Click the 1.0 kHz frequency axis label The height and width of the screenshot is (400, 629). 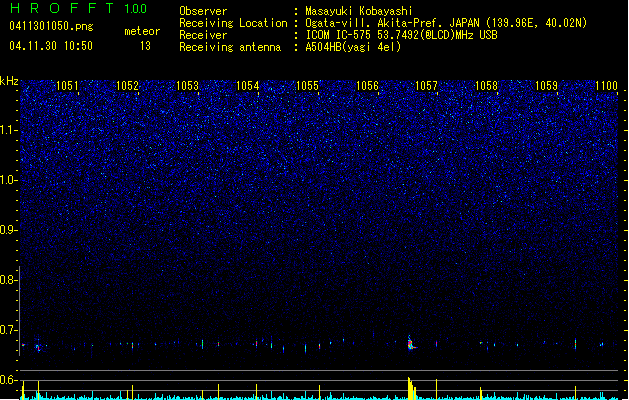pos(8,180)
